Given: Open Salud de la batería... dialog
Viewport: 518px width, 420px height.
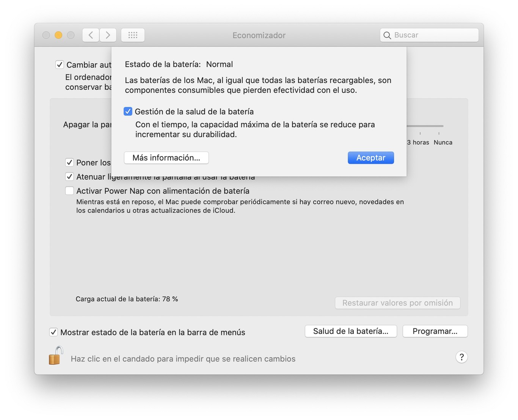Looking at the screenshot, I should coord(351,331).
